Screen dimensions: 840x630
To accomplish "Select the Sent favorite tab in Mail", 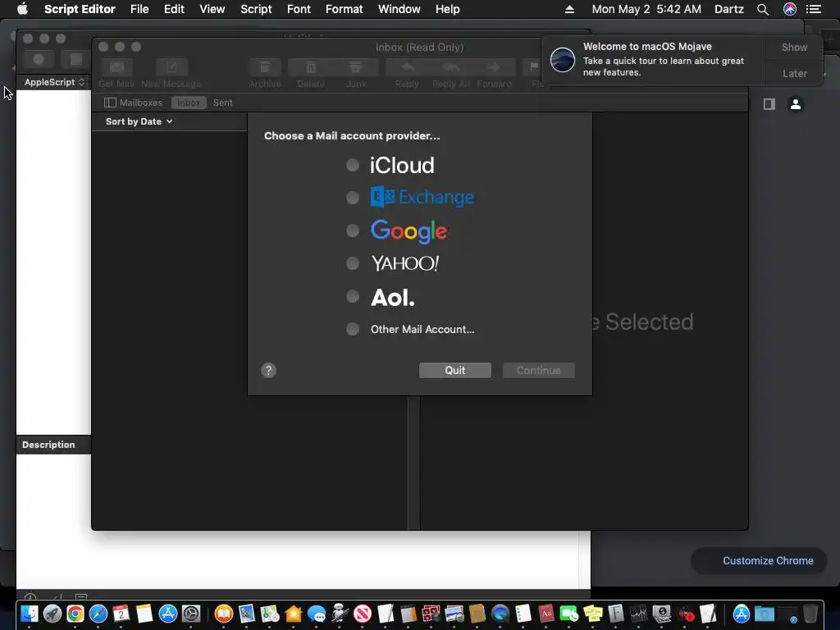I will (223, 103).
